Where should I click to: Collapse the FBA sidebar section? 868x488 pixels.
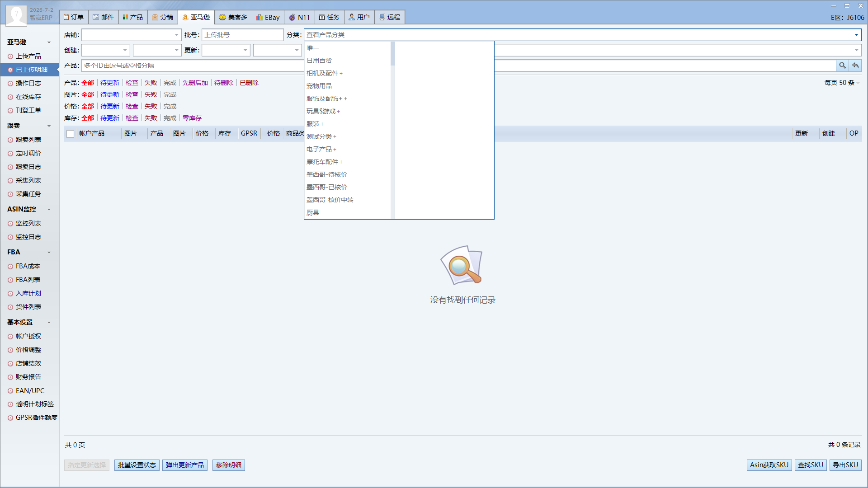[49, 253]
